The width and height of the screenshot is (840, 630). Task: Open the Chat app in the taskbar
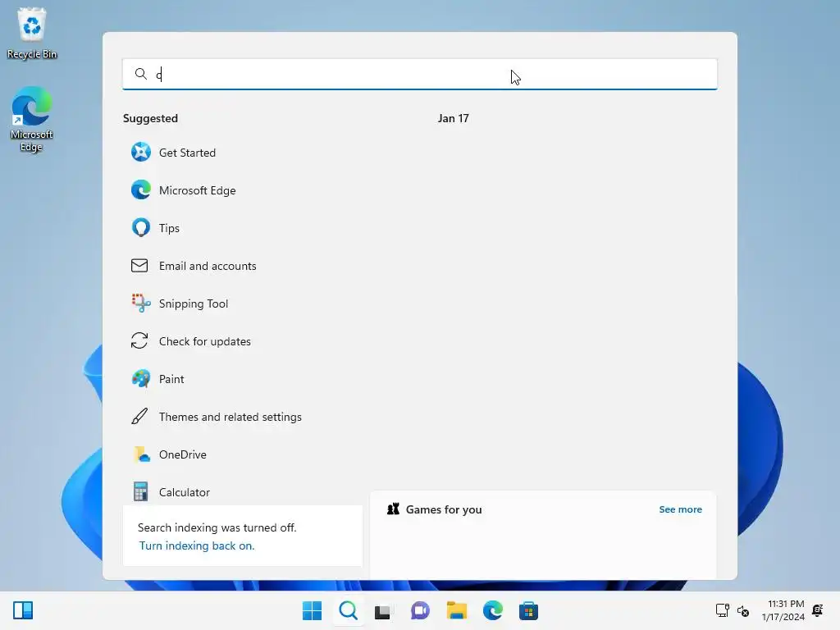pos(420,610)
